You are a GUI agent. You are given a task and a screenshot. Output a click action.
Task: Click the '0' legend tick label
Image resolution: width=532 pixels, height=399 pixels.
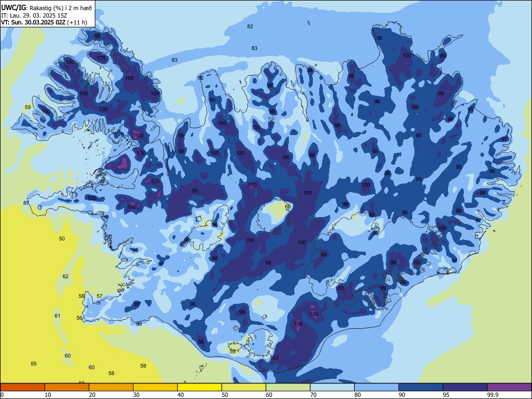[x=2, y=395]
